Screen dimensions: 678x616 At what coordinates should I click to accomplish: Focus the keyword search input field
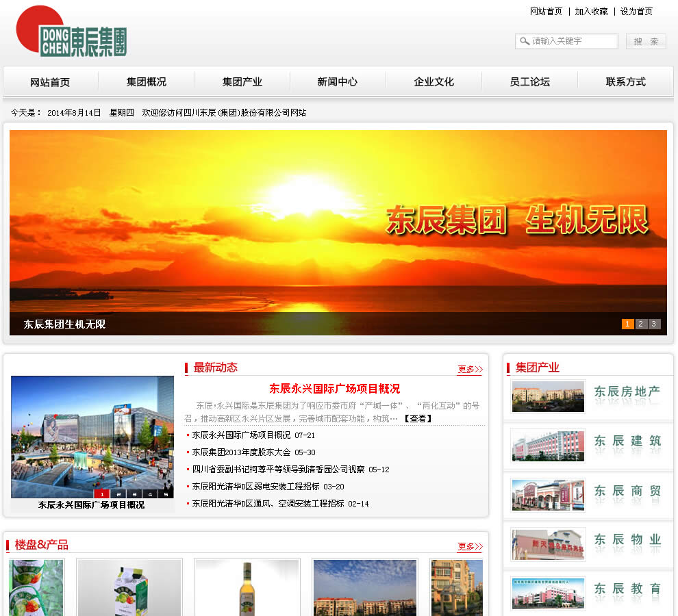573,41
